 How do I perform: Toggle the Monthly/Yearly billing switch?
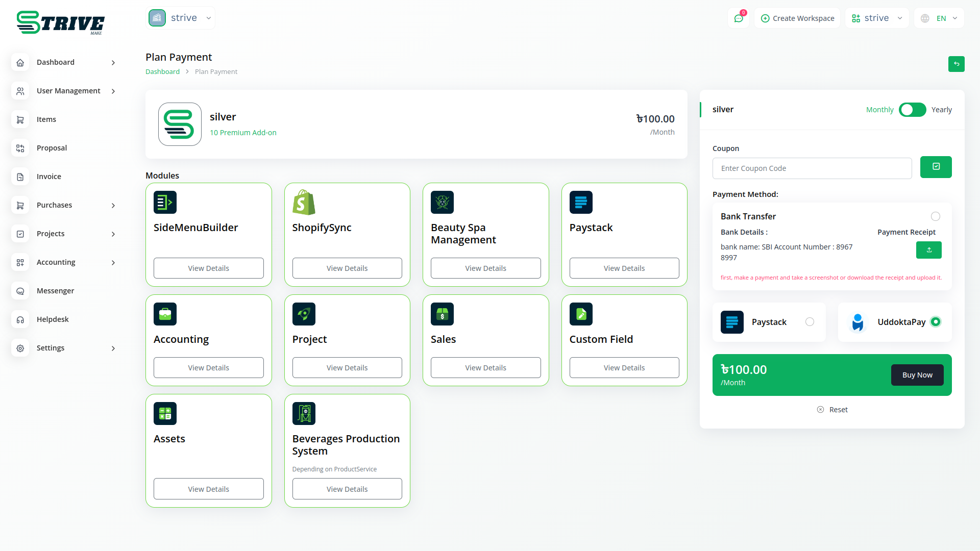(912, 110)
